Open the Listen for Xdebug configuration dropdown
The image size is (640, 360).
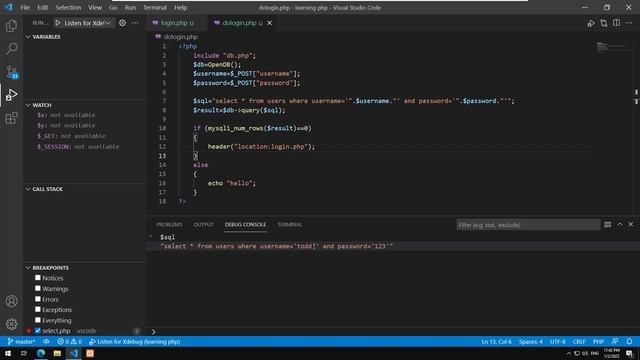pos(87,23)
